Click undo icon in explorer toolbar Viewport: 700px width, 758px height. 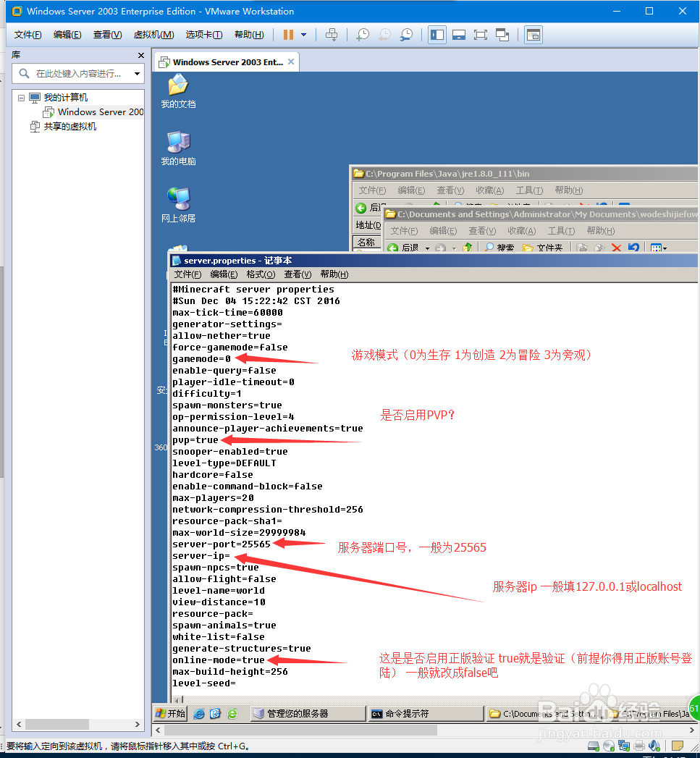633,248
